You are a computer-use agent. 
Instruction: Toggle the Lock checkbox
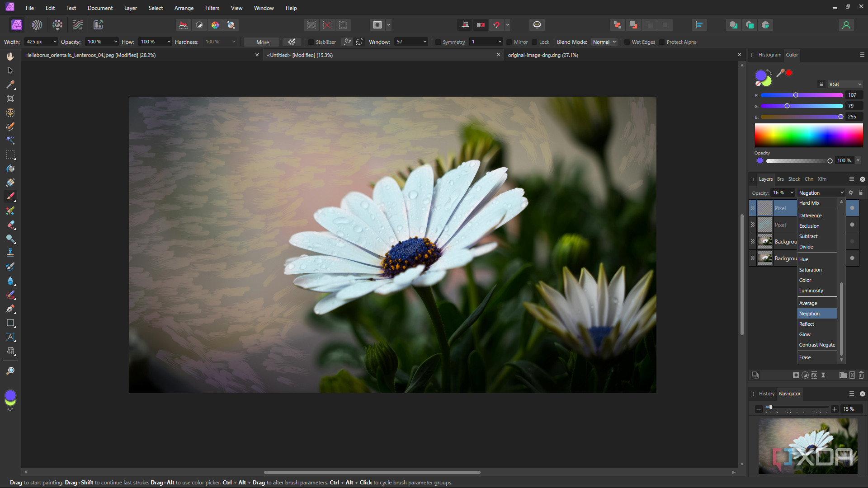(534, 42)
